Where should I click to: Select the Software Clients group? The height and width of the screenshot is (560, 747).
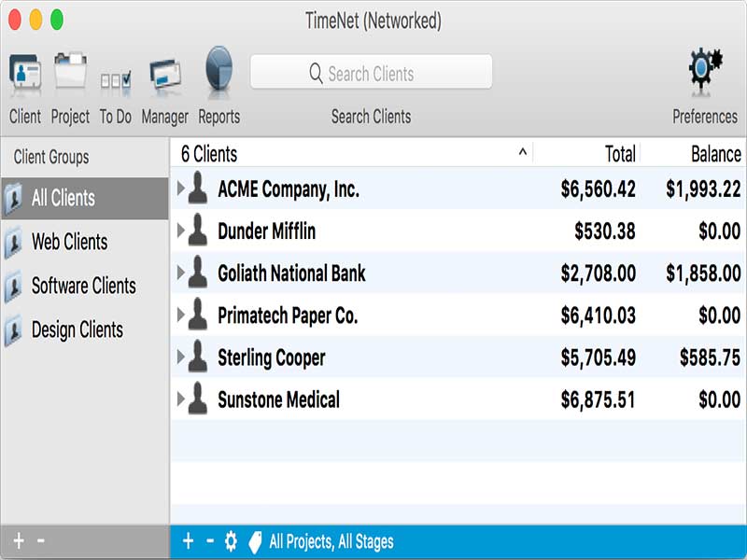(x=85, y=286)
